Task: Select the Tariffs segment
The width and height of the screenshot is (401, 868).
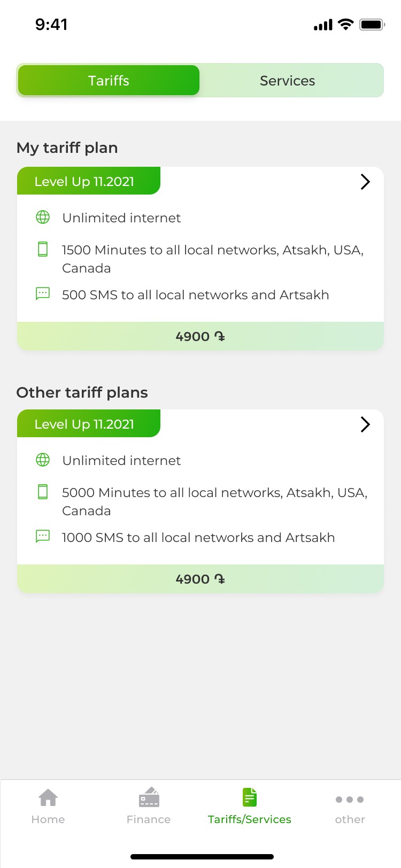Action: pos(109,81)
